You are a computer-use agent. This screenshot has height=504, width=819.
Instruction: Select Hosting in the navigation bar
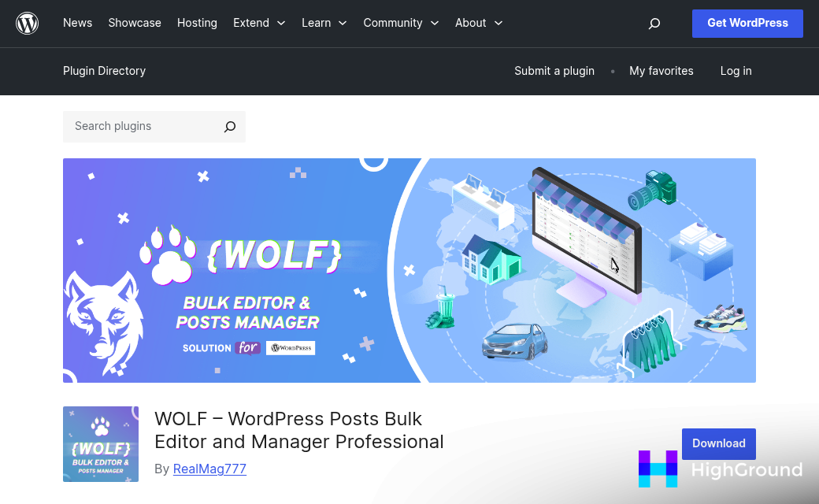197,23
